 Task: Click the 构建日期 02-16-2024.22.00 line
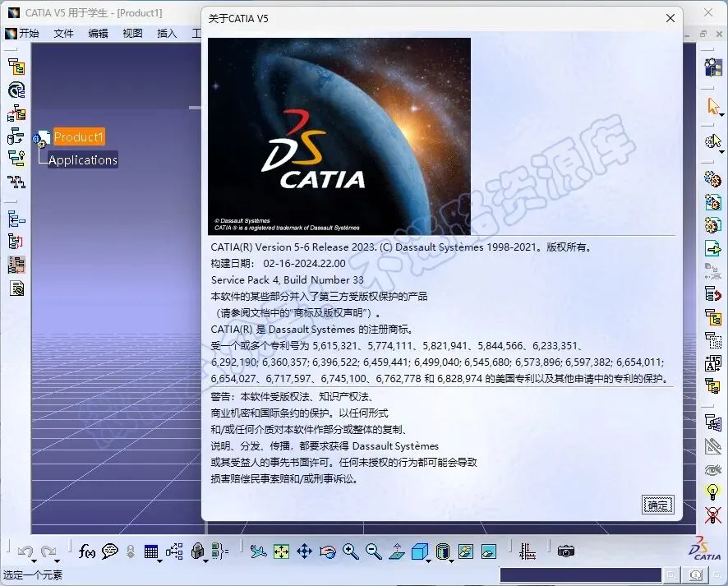tap(278, 263)
